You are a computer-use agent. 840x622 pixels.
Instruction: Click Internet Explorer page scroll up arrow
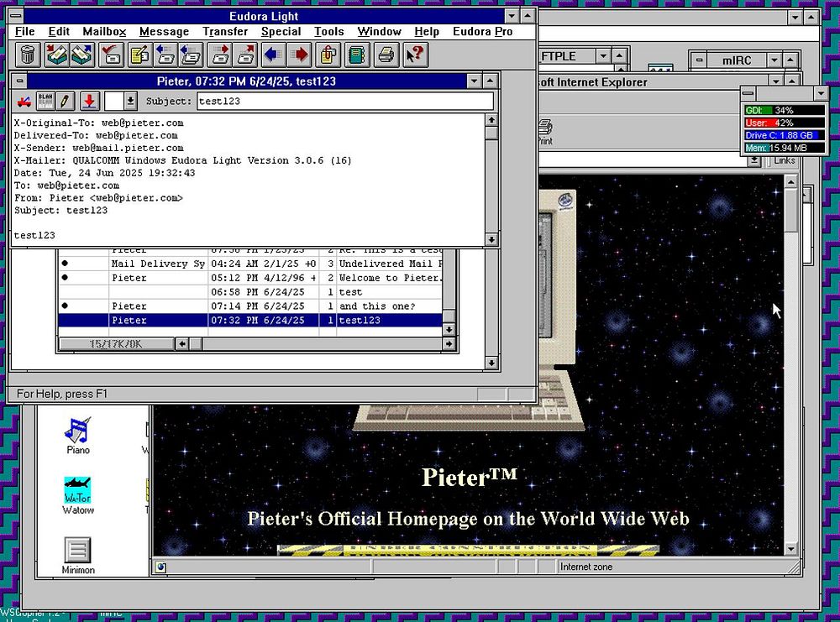[x=791, y=182]
